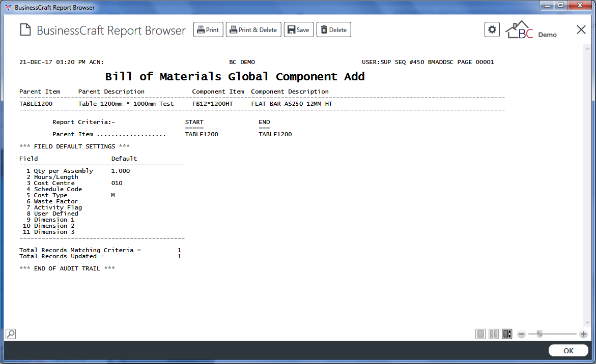596x364 pixels.
Task: Click the END value 'TABLE1200'
Action: pyautogui.click(x=275, y=134)
